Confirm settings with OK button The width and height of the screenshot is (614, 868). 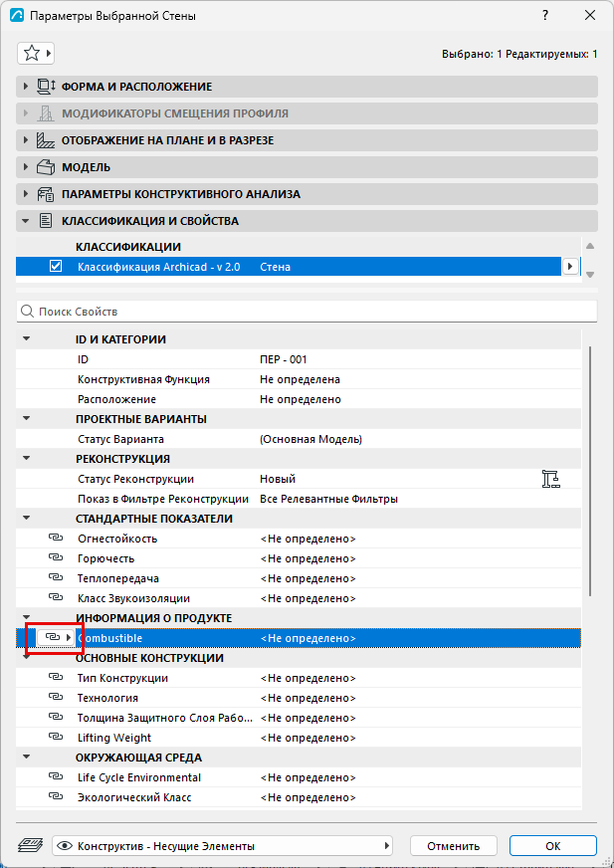tap(553, 846)
